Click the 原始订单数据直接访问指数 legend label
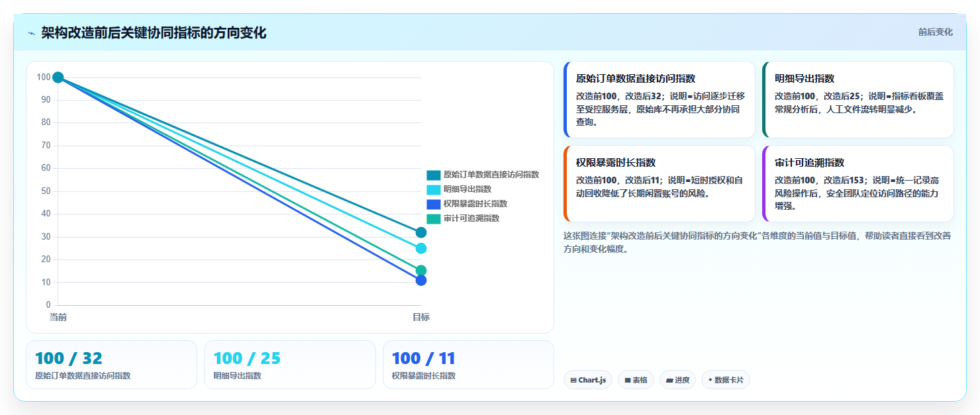This screenshot has width=980, height=415. tap(491, 175)
